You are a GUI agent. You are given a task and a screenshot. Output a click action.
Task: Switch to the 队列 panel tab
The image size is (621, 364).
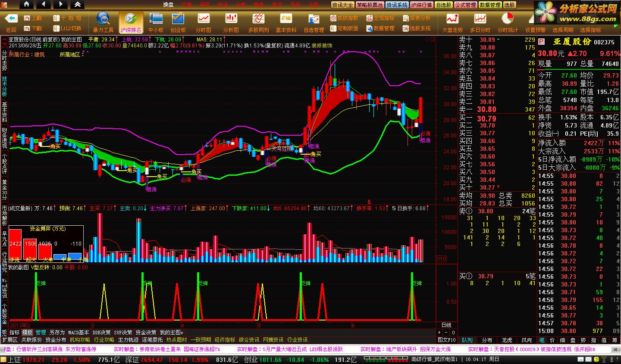tap(467, 340)
